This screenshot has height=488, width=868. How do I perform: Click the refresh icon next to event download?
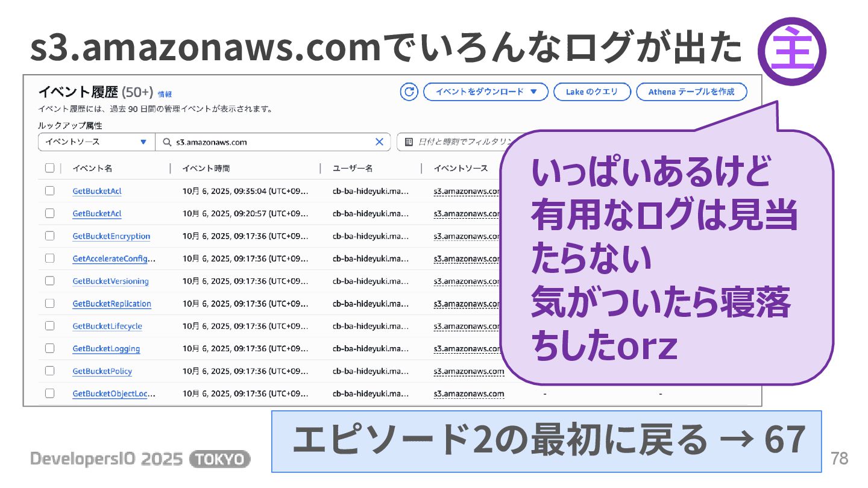pyautogui.click(x=409, y=92)
